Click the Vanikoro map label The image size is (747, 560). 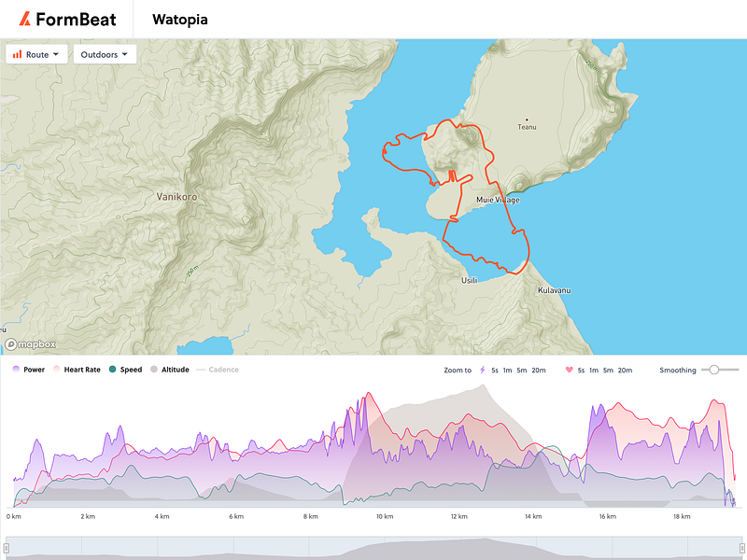[x=176, y=196]
